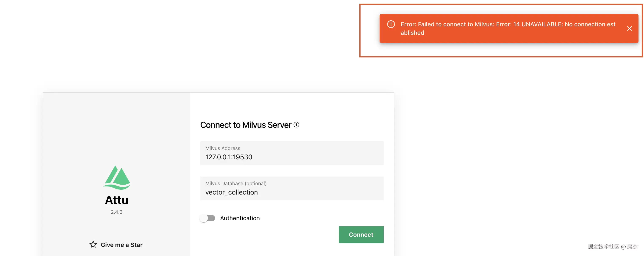Viewport: 644px width, 256px height.
Task: Click the Connect button
Action: pos(361,234)
